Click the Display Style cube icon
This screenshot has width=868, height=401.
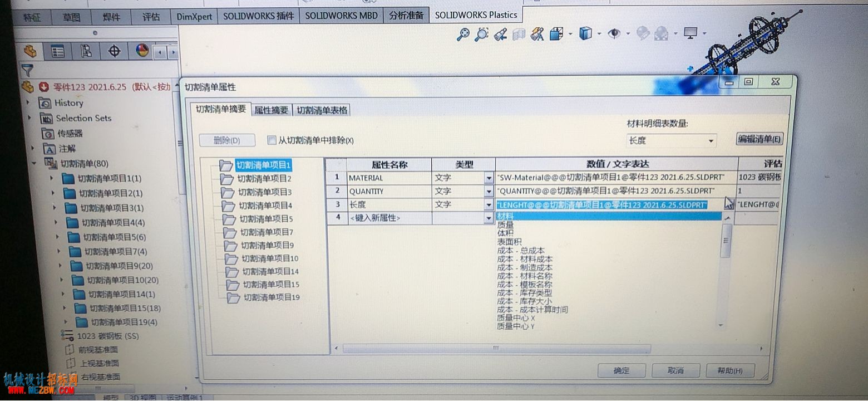click(x=585, y=34)
